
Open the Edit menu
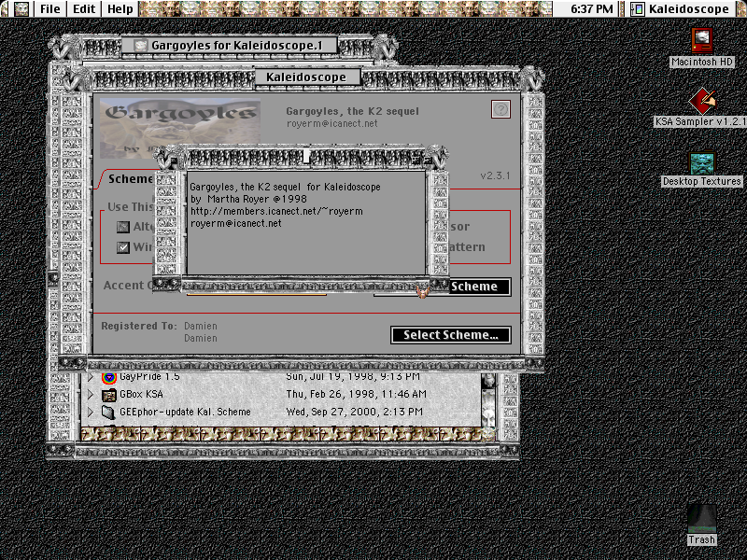pos(84,8)
